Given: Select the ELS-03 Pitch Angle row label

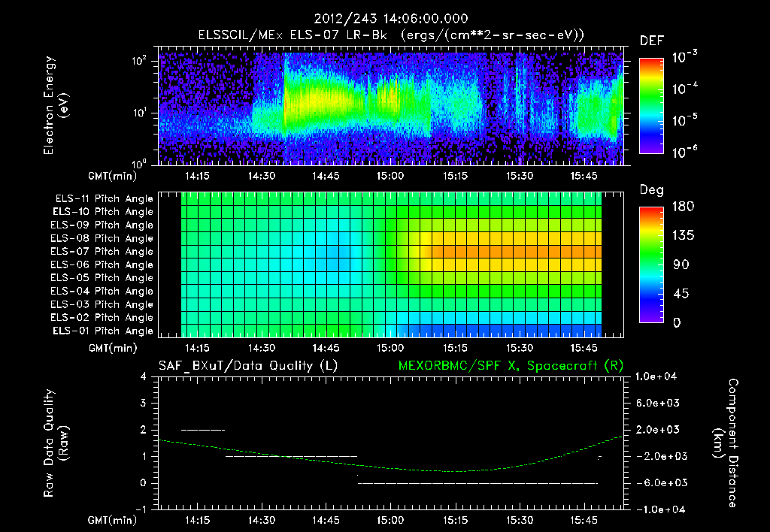Looking at the screenshot, I should click(x=102, y=304).
